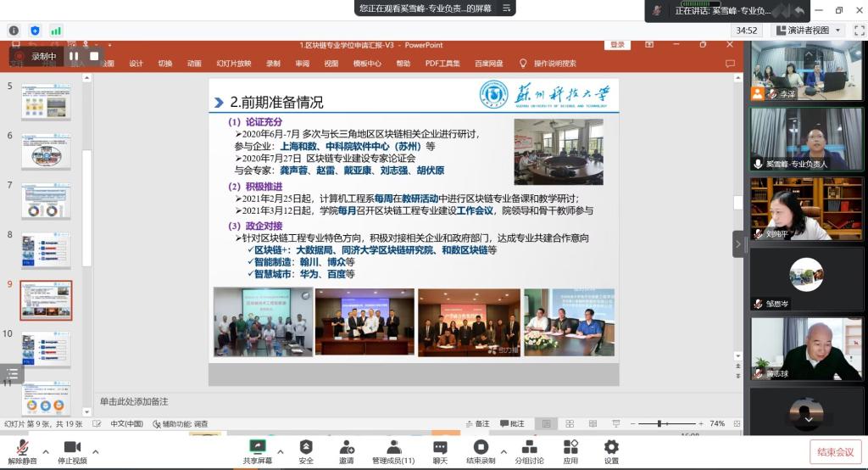Open the Share Screen option

click(x=258, y=447)
